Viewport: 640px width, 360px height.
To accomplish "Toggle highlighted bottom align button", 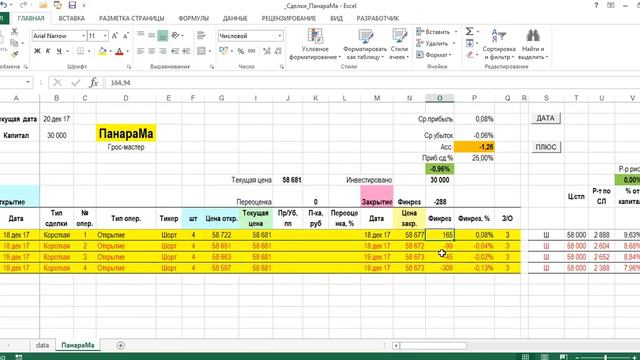I will coord(162,36).
